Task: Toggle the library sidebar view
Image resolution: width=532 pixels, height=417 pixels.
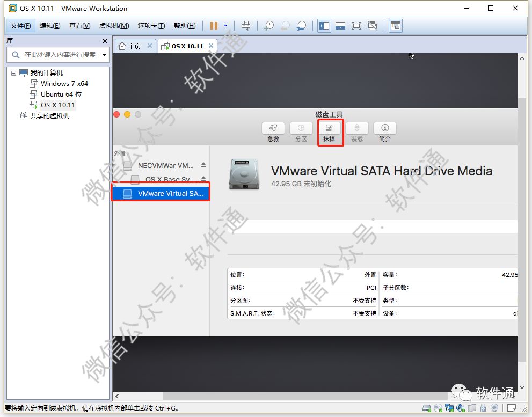Action: point(324,26)
